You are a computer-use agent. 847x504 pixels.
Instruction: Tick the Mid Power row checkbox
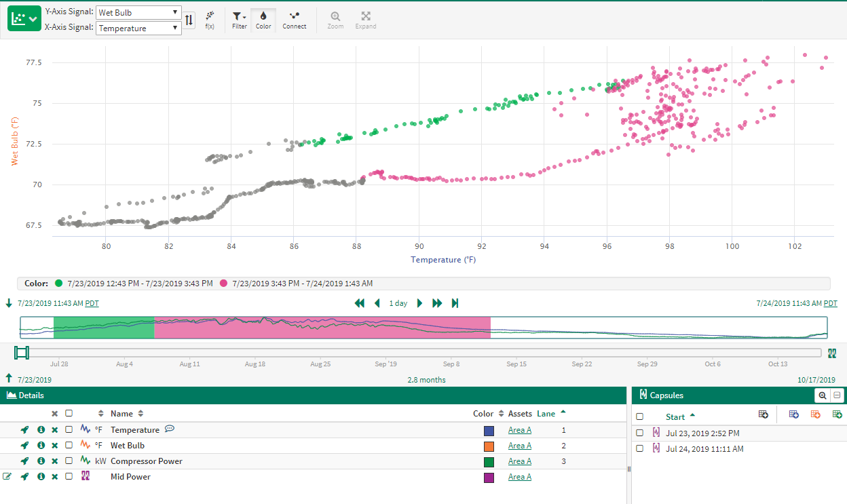69,477
